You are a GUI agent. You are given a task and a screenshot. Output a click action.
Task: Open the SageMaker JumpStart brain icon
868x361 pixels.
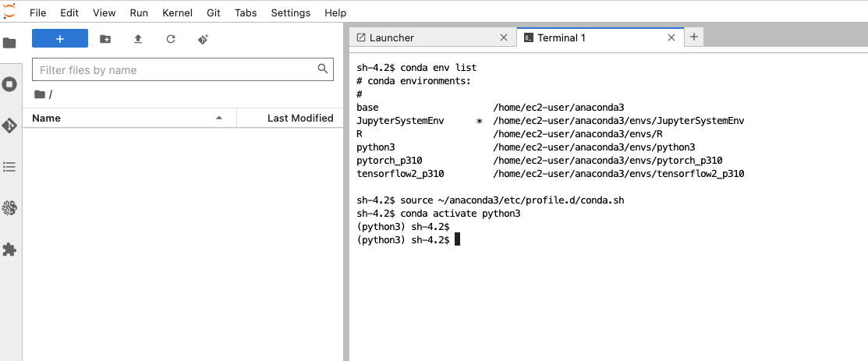point(9,208)
